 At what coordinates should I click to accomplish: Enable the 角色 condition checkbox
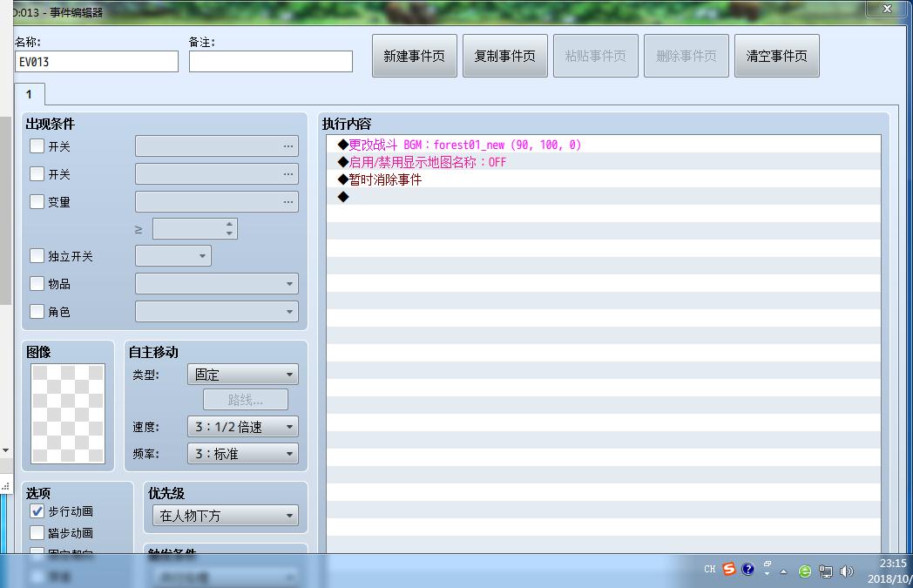tap(37, 312)
